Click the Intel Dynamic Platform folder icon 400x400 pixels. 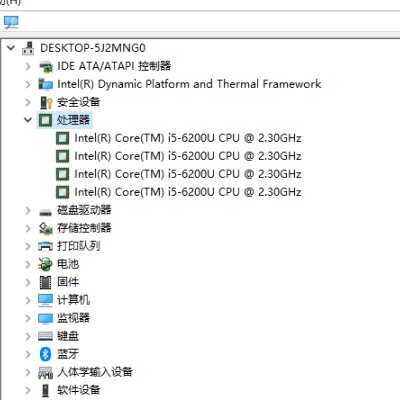point(46,84)
